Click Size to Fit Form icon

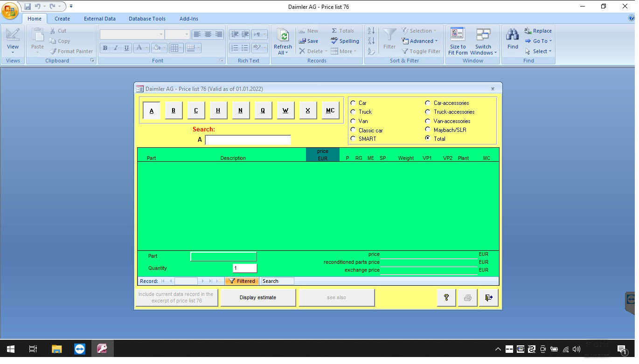(x=458, y=41)
